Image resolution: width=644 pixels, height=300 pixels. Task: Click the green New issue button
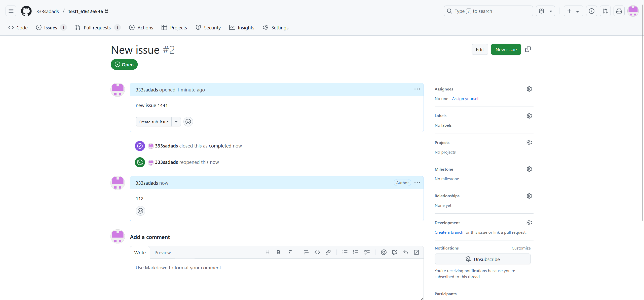coord(506,49)
